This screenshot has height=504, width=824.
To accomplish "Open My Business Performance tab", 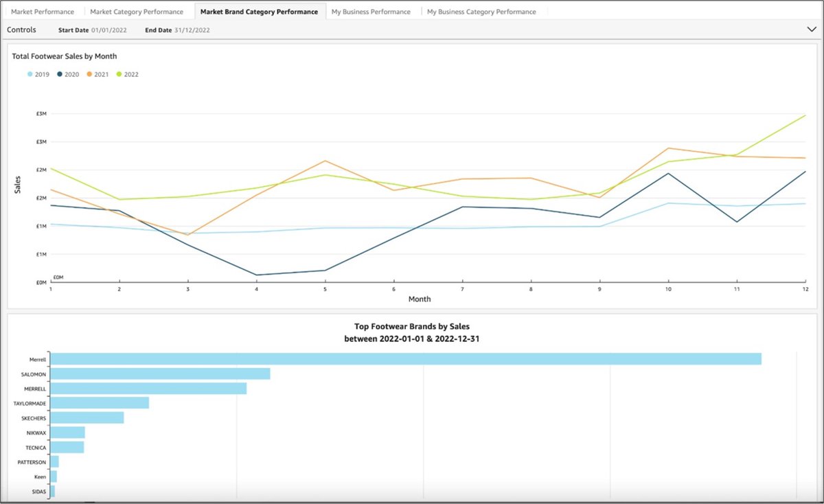I will coord(371,12).
